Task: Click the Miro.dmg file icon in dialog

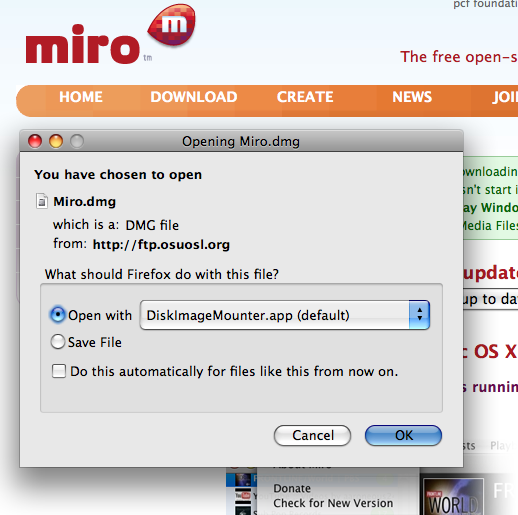Action: (x=42, y=201)
